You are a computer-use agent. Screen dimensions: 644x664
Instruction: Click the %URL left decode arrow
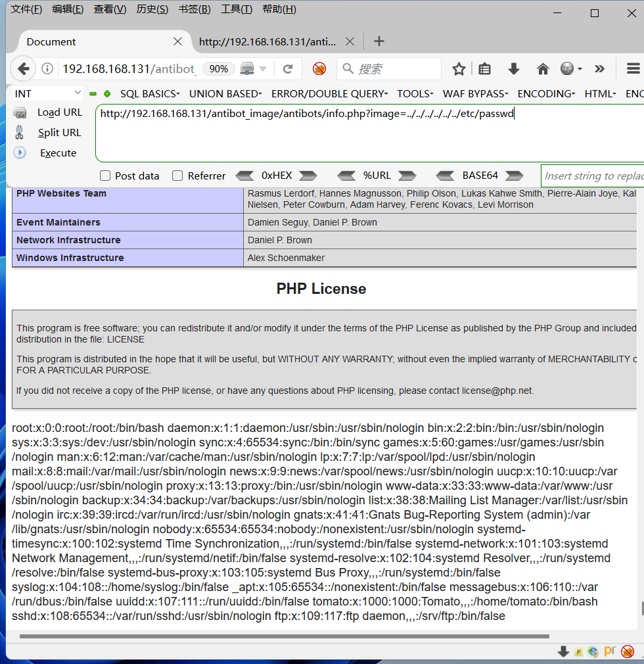[x=346, y=176]
